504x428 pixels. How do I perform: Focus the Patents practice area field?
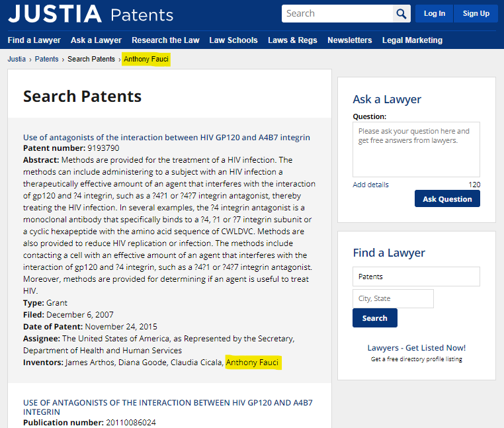(x=416, y=277)
